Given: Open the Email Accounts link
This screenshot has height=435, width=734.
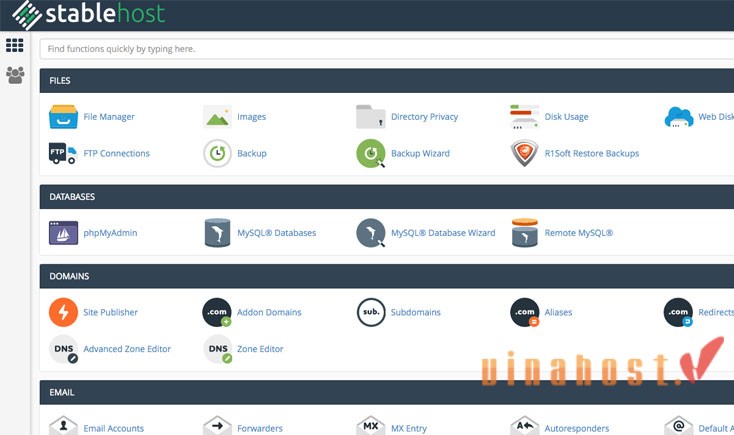Looking at the screenshot, I should [114, 428].
